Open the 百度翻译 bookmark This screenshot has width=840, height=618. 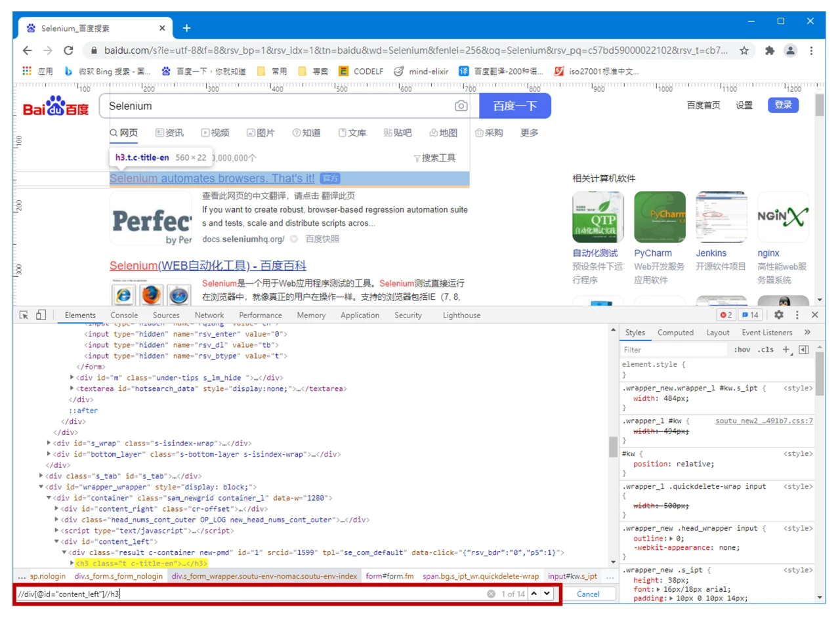[x=502, y=72]
